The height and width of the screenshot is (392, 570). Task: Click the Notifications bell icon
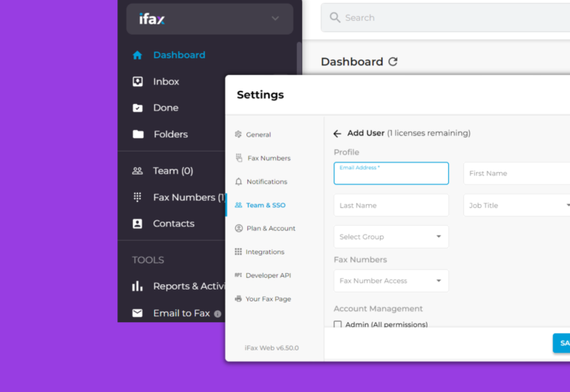238,181
